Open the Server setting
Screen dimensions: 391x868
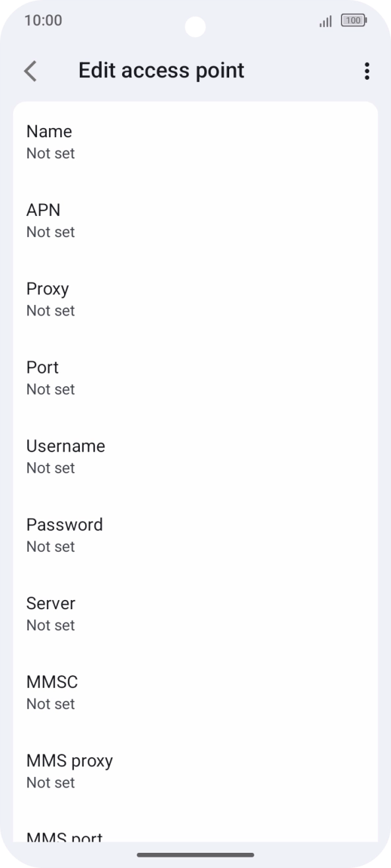pos(196,613)
